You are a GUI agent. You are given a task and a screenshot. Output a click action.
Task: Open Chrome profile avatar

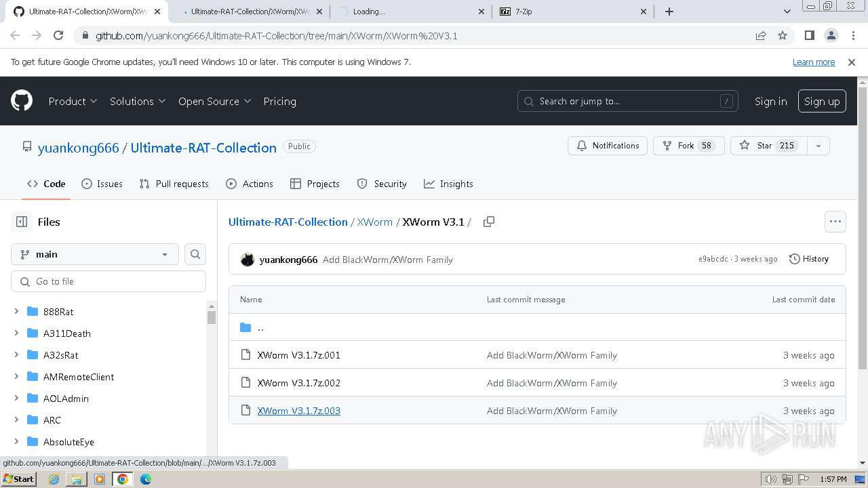[x=831, y=35]
